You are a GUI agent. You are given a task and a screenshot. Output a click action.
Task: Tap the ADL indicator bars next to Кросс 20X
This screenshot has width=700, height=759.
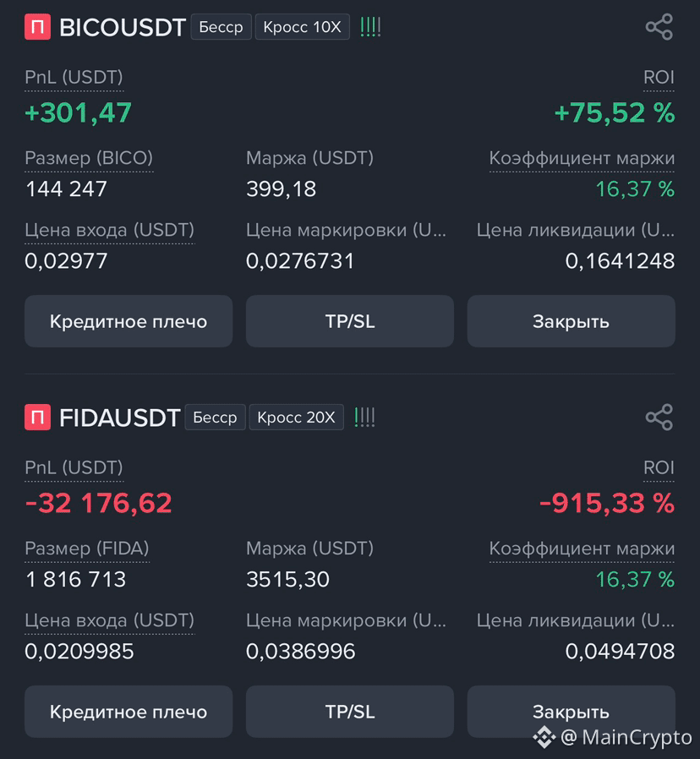coord(365,417)
